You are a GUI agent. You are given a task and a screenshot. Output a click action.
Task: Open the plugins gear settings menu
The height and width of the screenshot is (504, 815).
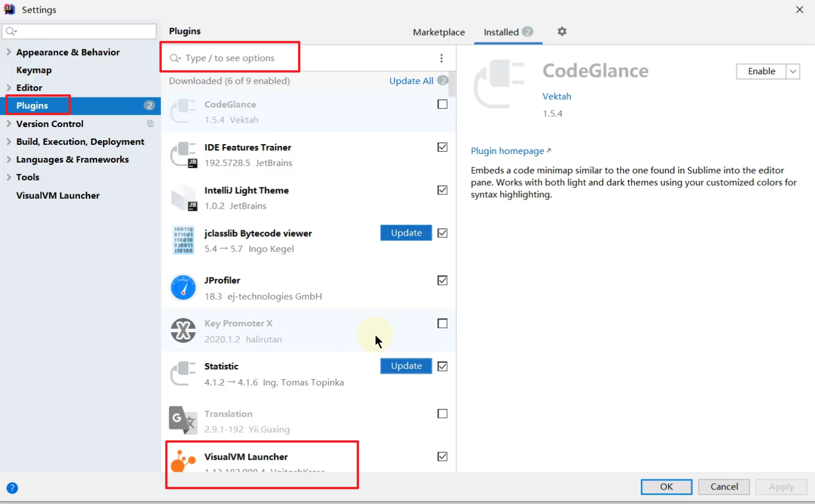pyautogui.click(x=562, y=32)
